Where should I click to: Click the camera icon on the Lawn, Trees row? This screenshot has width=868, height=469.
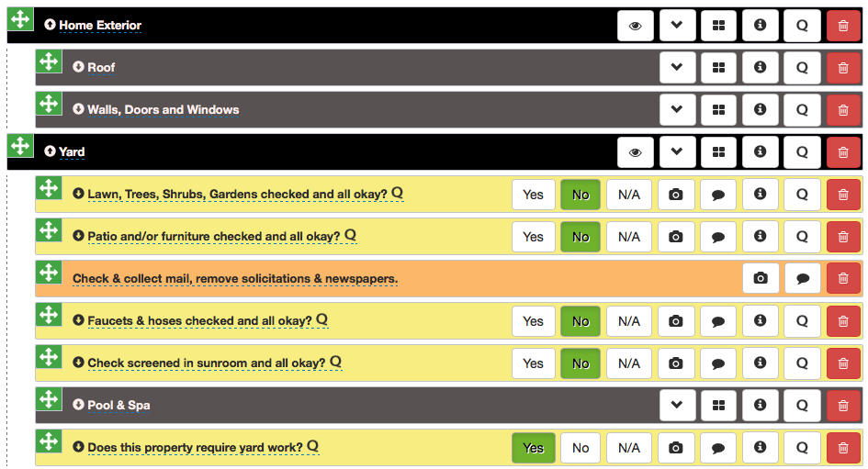point(676,195)
